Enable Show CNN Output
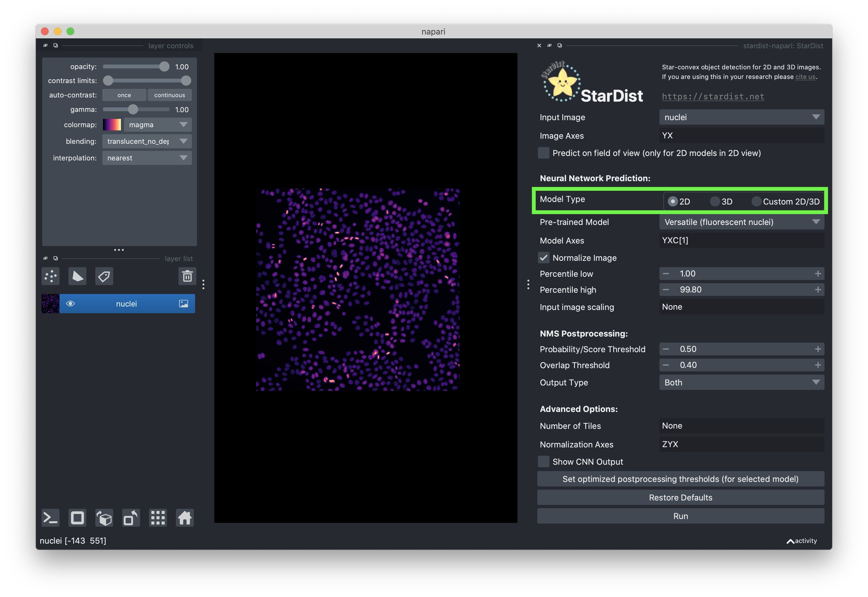Viewport: 868px width, 597px height. (x=543, y=461)
